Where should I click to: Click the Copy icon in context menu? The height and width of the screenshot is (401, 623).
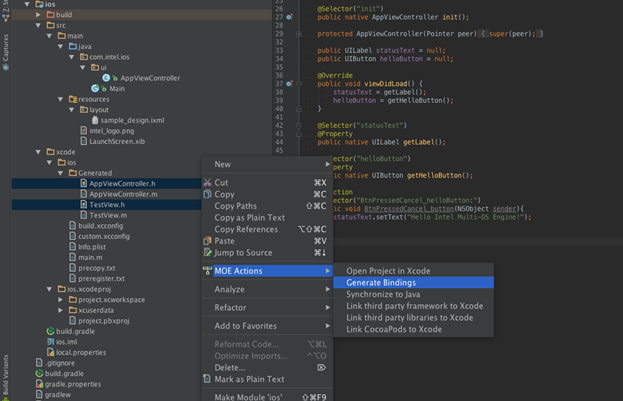(x=207, y=194)
